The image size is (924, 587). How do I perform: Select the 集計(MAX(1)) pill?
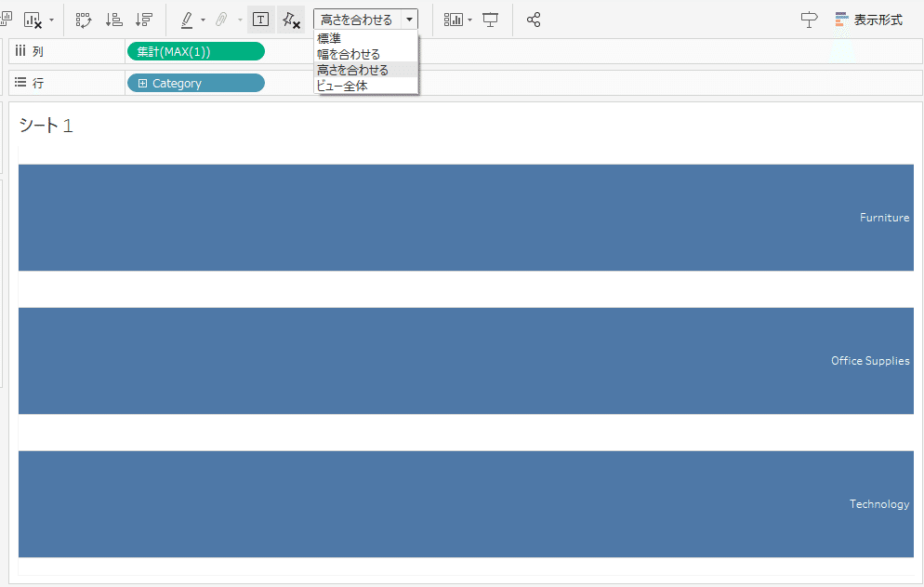point(195,52)
